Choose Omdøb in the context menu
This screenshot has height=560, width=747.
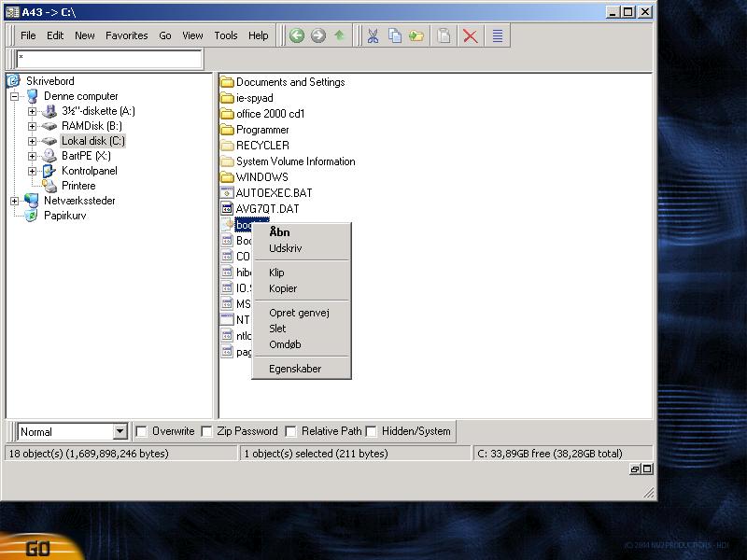(x=301, y=344)
